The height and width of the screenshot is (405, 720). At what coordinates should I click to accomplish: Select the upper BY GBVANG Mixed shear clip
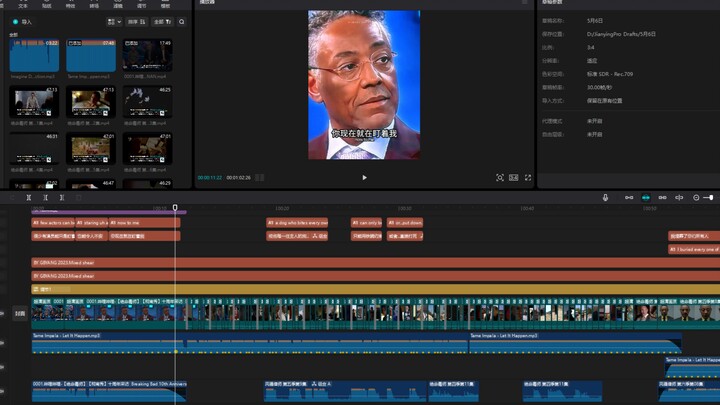click(x=376, y=263)
